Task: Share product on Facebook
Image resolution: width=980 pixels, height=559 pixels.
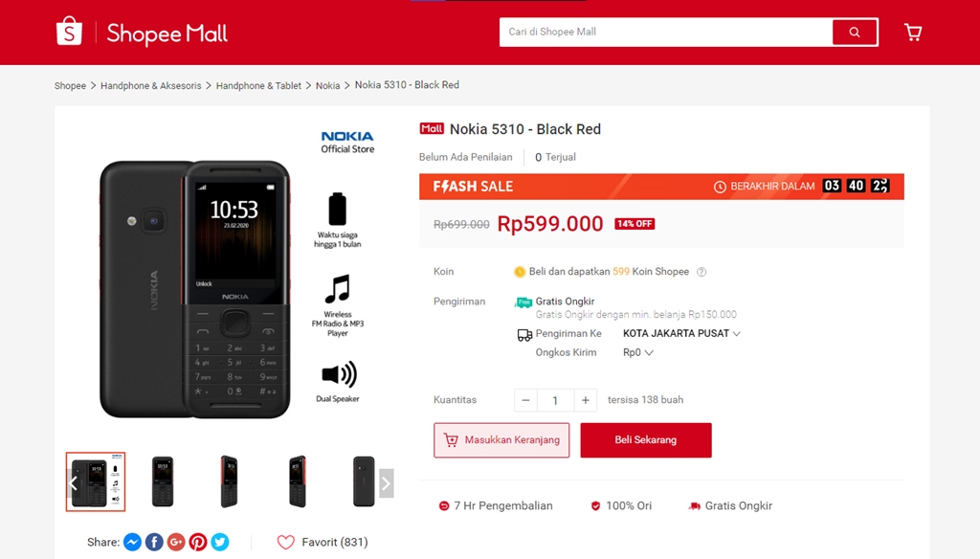Action: 154,542
